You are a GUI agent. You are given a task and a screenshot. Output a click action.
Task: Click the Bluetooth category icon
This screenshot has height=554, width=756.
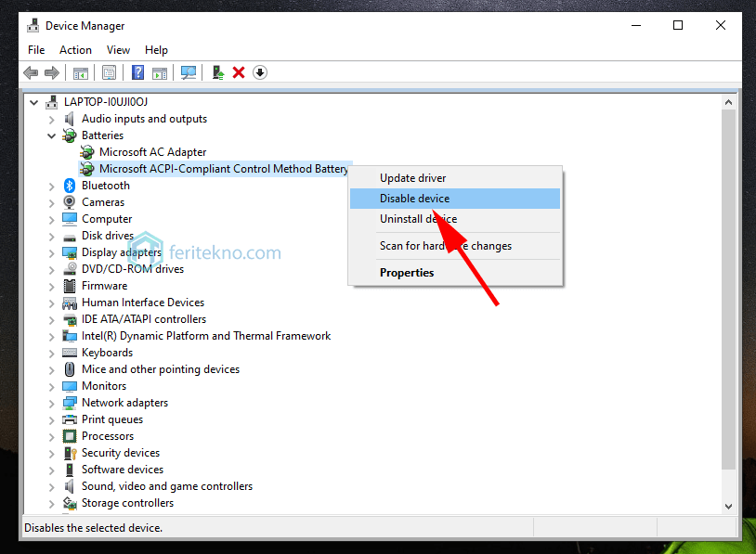(x=70, y=186)
